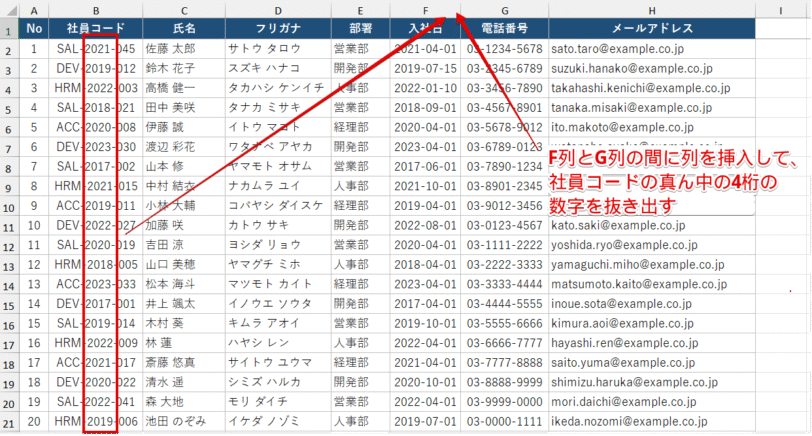Screen dimensions: 812x436
Task: Select No cell with value 20
Action: (34, 422)
